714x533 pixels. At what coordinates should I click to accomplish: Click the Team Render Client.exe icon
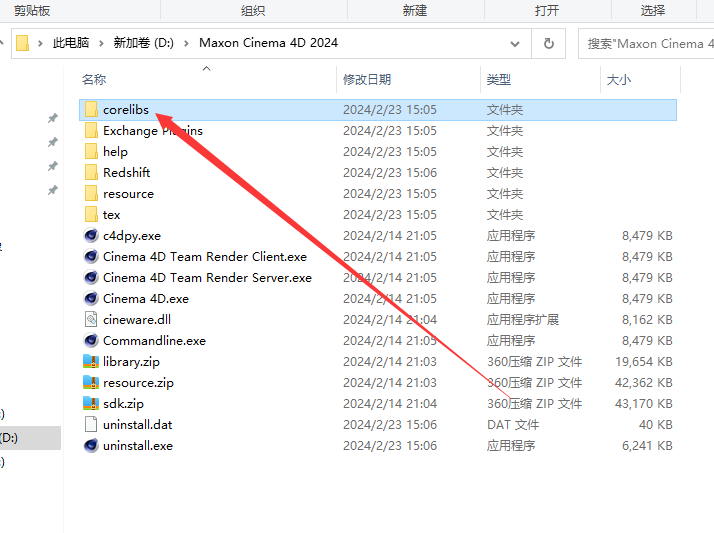[x=91, y=256]
